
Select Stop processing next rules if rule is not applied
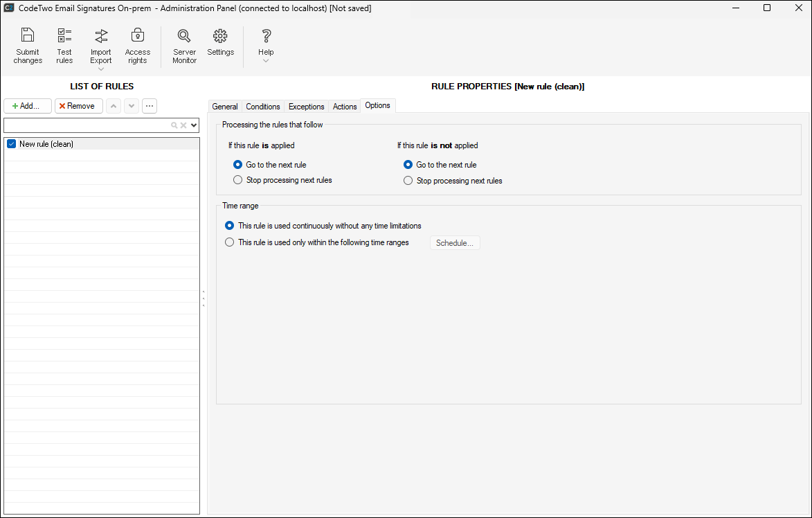[408, 181]
